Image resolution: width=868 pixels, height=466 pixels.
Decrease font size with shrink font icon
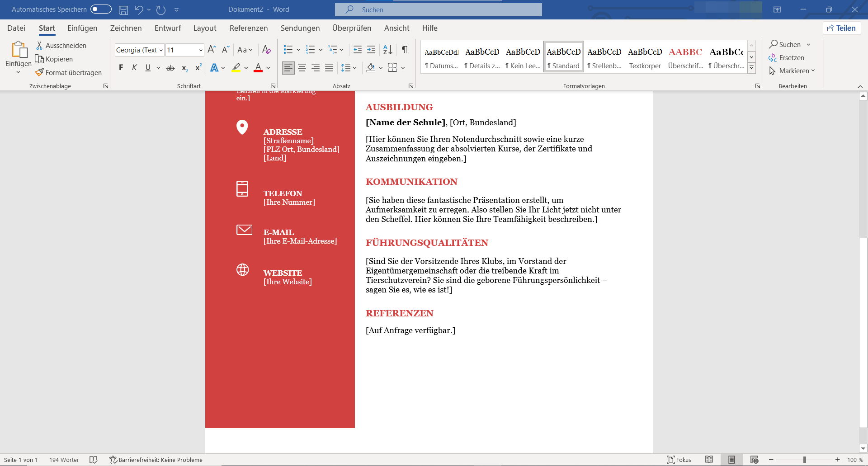(225, 50)
